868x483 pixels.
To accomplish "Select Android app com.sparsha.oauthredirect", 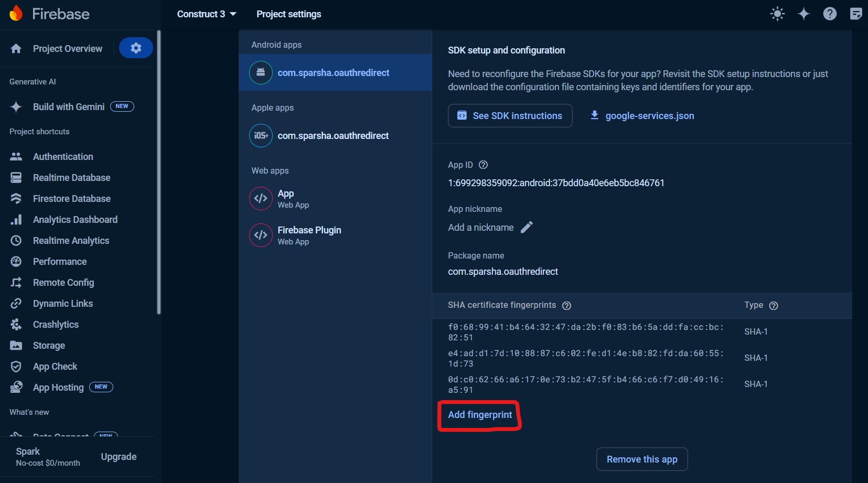I will tap(335, 72).
